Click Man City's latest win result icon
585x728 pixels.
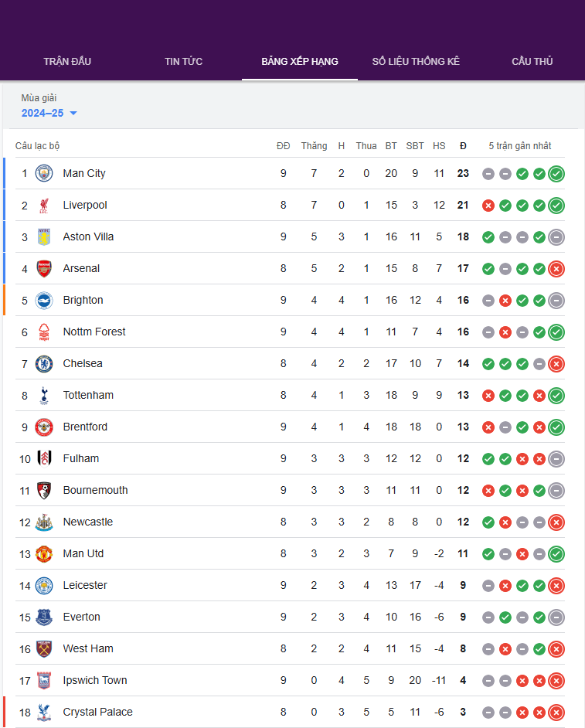[556, 174]
